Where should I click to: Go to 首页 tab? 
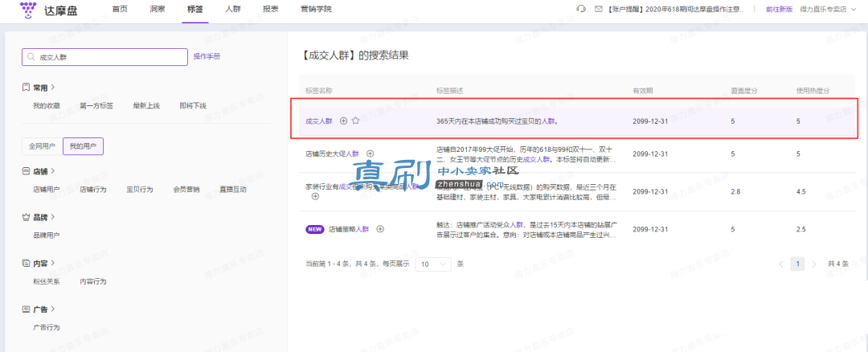point(120,9)
